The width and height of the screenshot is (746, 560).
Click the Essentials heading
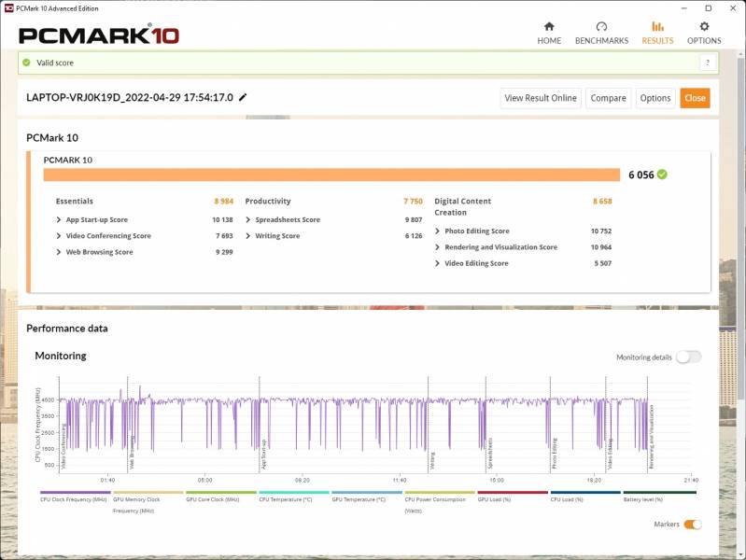[74, 202]
